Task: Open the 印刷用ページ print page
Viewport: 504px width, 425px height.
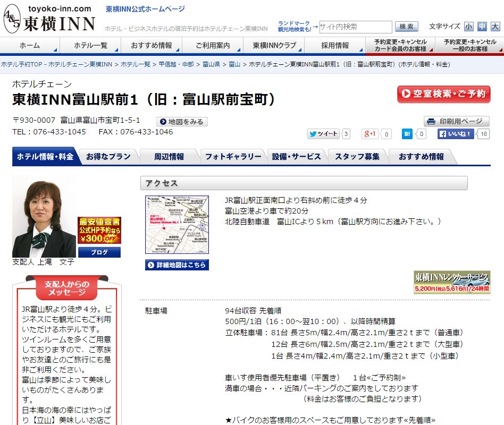Action: [x=457, y=122]
